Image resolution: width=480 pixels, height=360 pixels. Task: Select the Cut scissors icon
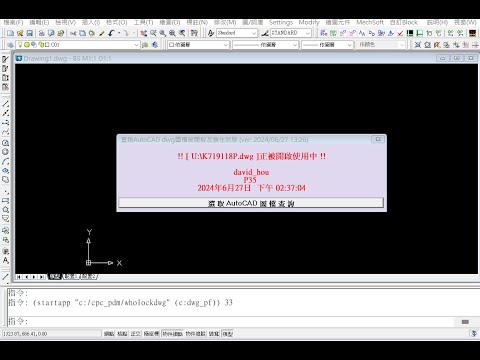[73, 33]
